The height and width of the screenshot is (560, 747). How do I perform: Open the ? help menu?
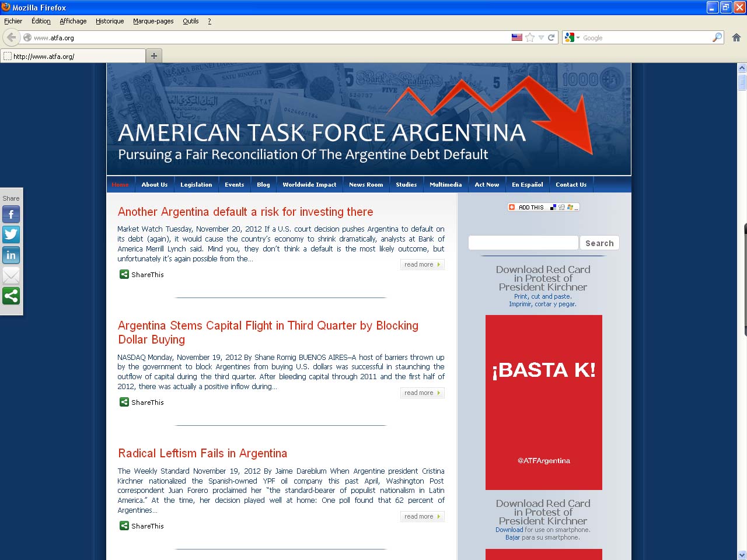tap(210, 21)
